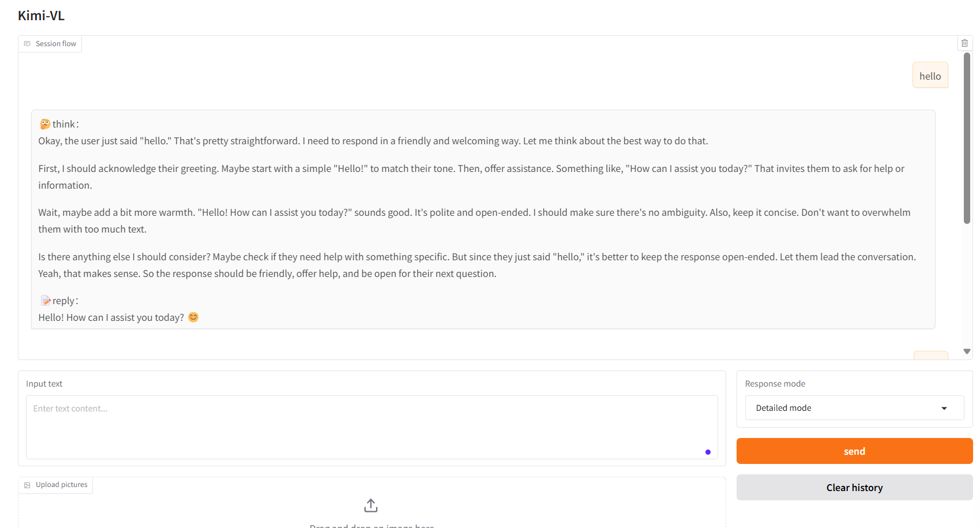Viewport: 980px width, 528px height.
Task: Open the Response mode dropdown
Action: (x=854, y=408)
